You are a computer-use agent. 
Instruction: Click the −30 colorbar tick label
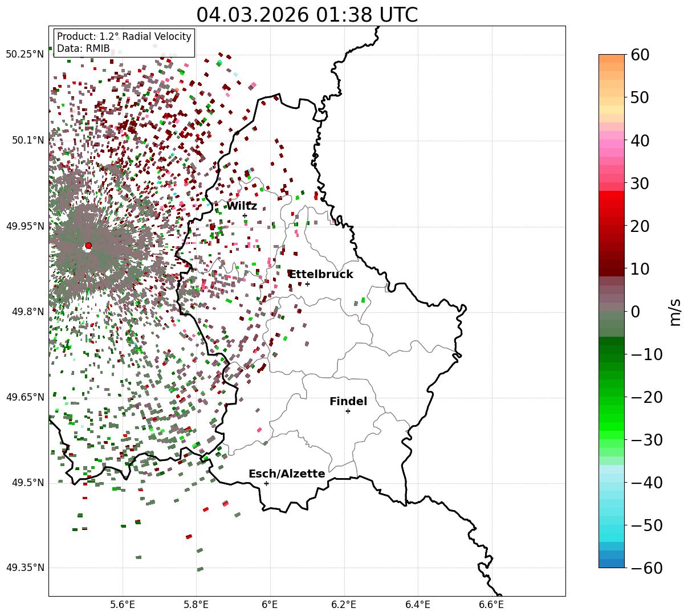pos(646,440)
